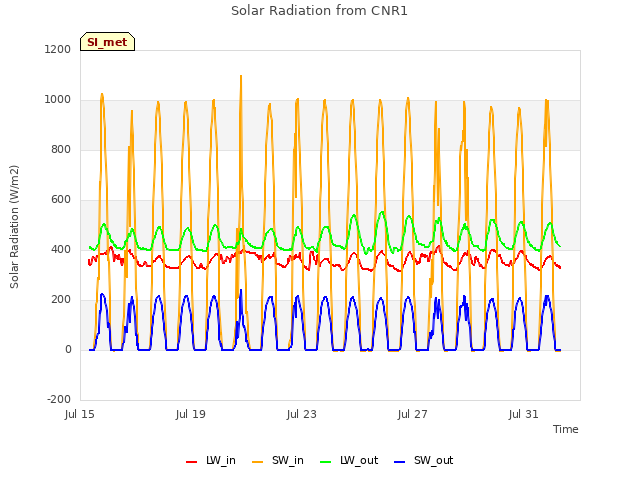Toggle the SW_out legend entry
This screenshot has height=480, width=640.
(424, 461)
